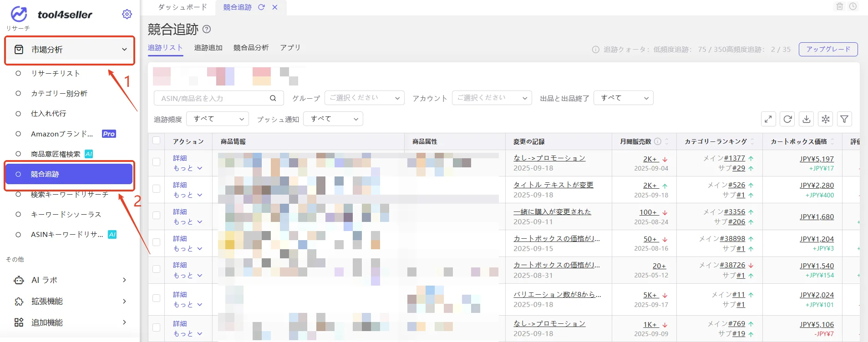Click monthly sales 5K+ link
Screen dimensions: 868x342
[650, 295]
